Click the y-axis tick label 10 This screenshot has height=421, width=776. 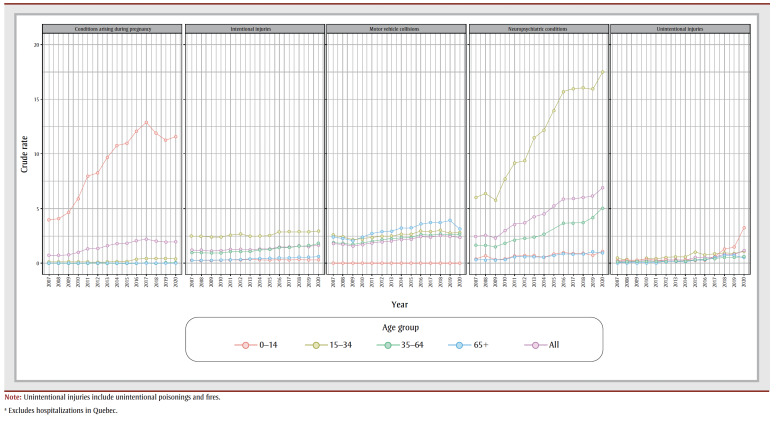pos(36,154)
